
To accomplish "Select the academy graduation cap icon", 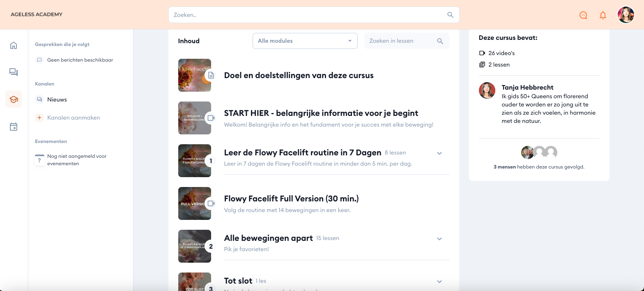I will (14, 99).
